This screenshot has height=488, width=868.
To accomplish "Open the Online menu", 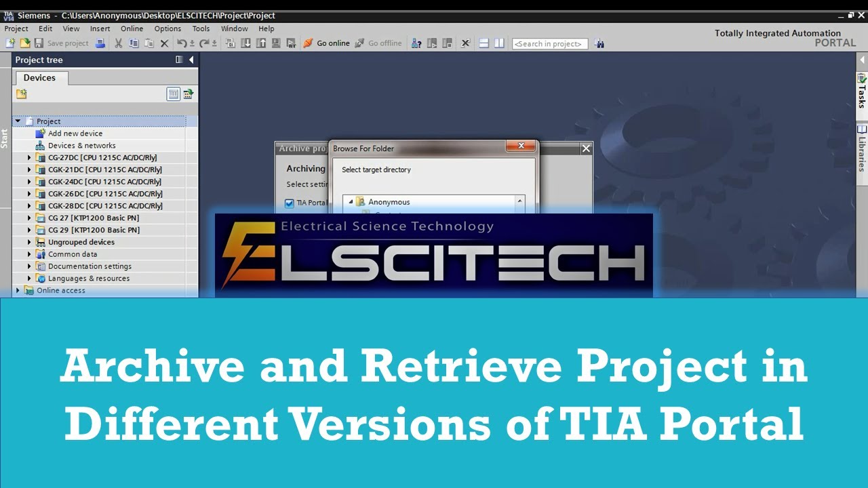I will tap(132, 28).
